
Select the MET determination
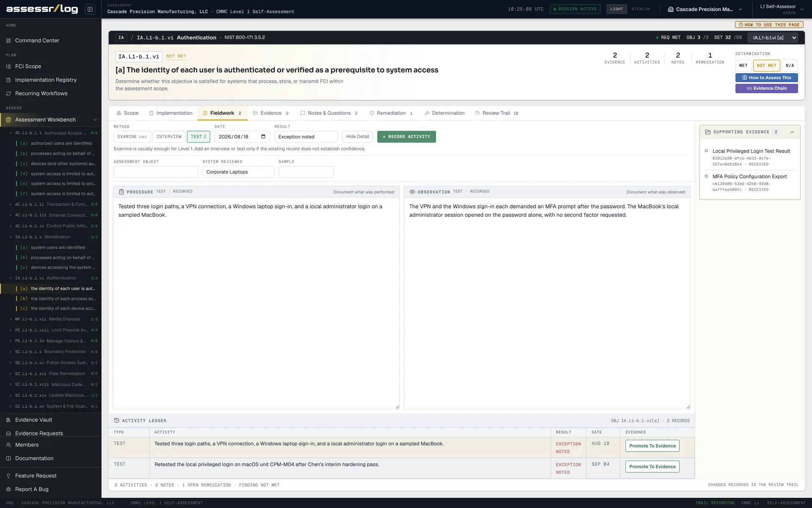coord(743,66)
